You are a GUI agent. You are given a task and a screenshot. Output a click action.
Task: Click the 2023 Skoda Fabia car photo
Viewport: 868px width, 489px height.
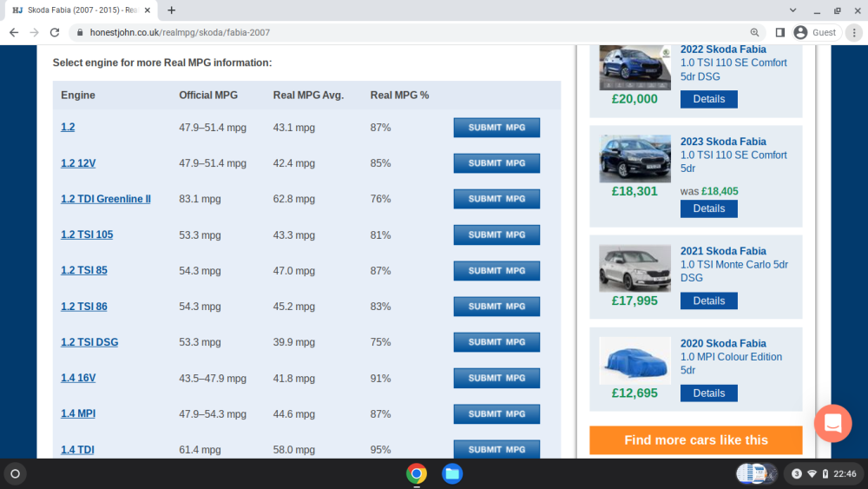pos(635,159)
